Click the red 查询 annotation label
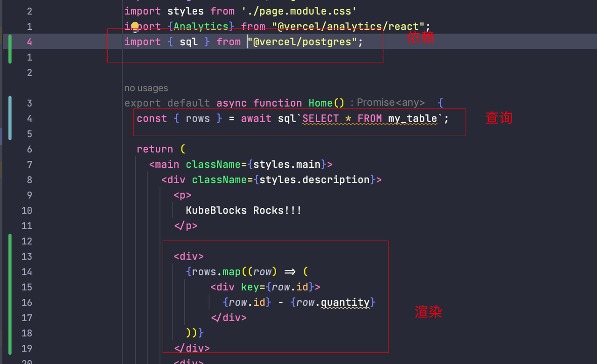 [499, 118]
